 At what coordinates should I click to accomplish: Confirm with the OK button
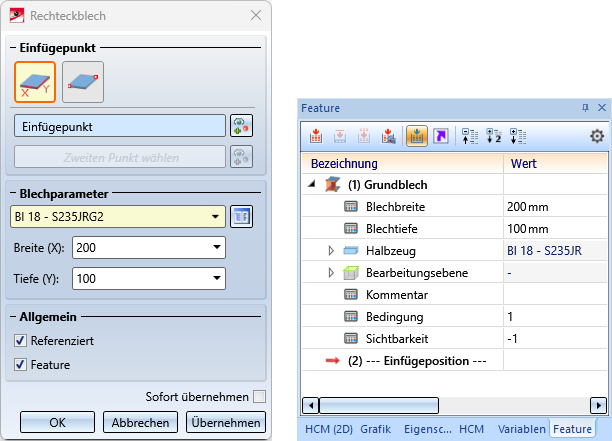pyautogui.click(x=57, y=422)
